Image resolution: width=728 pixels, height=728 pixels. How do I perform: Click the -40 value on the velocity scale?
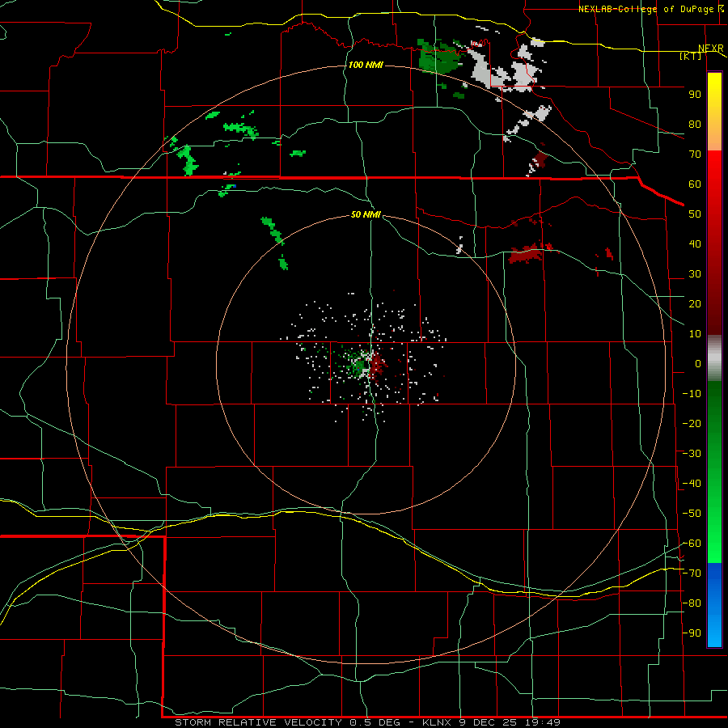(x=692, y=484)
